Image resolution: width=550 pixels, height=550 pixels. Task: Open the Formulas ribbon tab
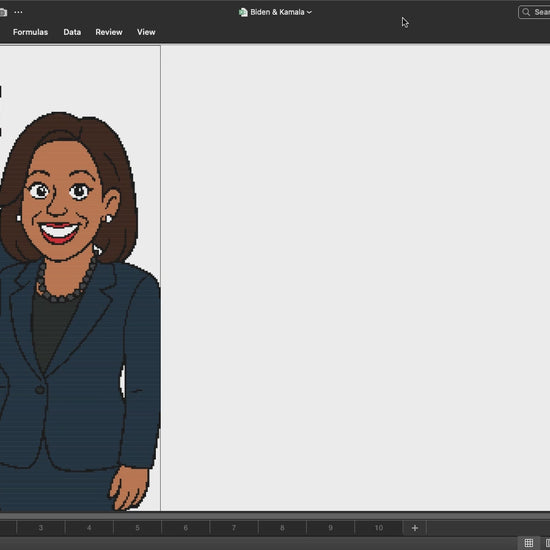click(30, 32)
